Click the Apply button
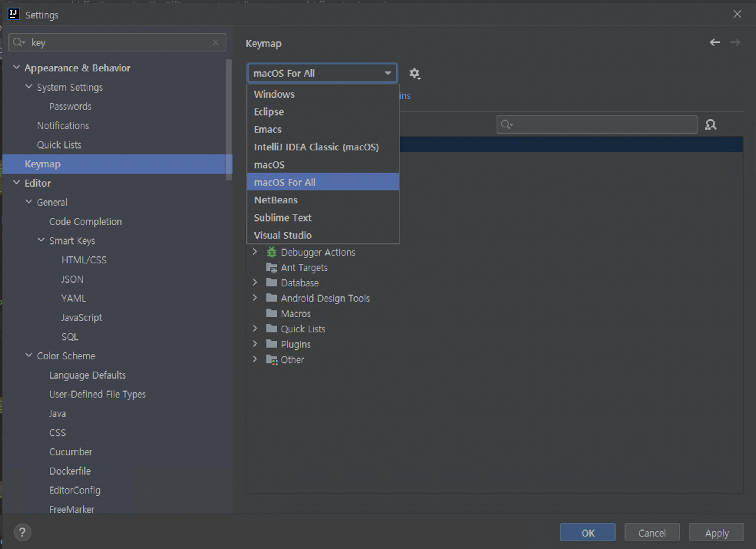This screenshot has height=549, width=756. pos(716,532)
